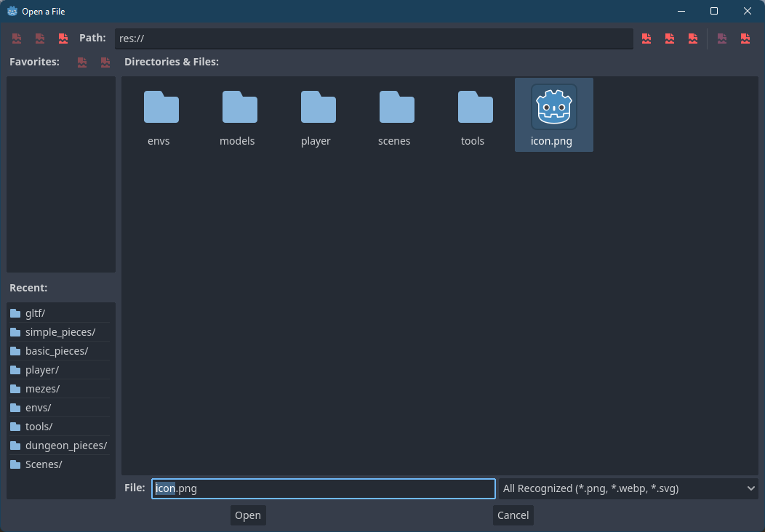
Task: Go up to the parent directory
Action: coord(63,38)
